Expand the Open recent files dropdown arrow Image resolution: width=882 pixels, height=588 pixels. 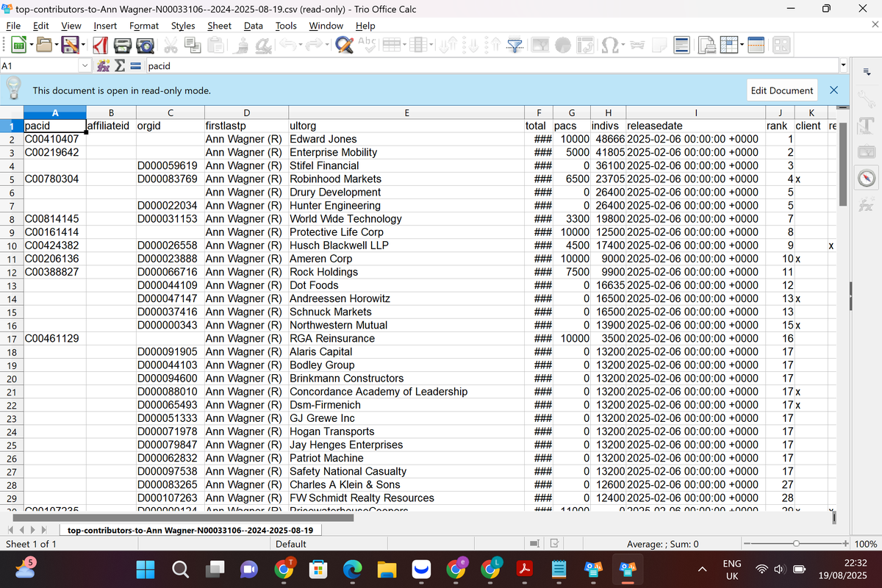pos(56,46)
